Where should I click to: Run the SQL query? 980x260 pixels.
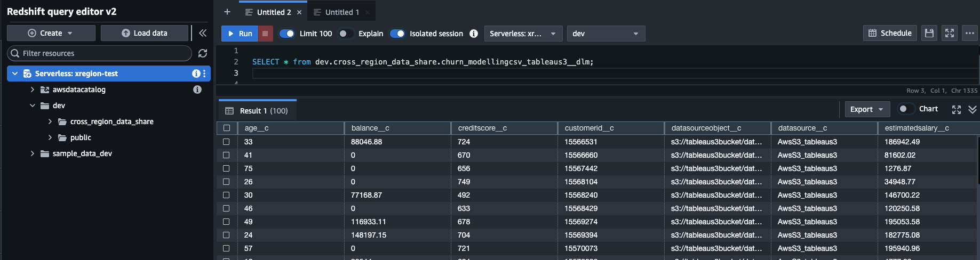click(240, 34)
